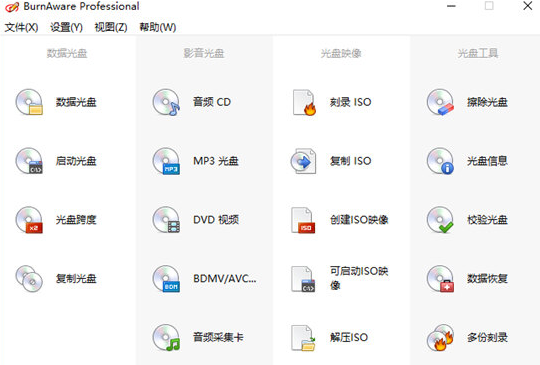
Task: Select the Copy to ISO (复制 ISO) arrow icon
Action: tap(303, 161)
